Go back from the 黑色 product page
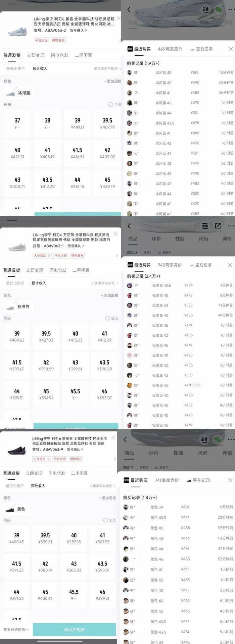This screenshot has width=235, height=644. (x=126, y=439)
